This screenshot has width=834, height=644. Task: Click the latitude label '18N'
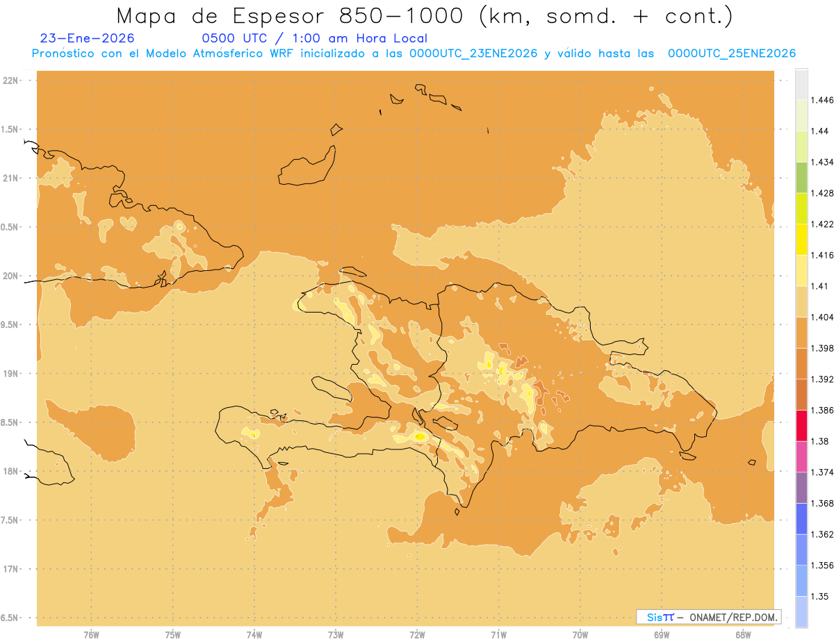tap(10, 471)
